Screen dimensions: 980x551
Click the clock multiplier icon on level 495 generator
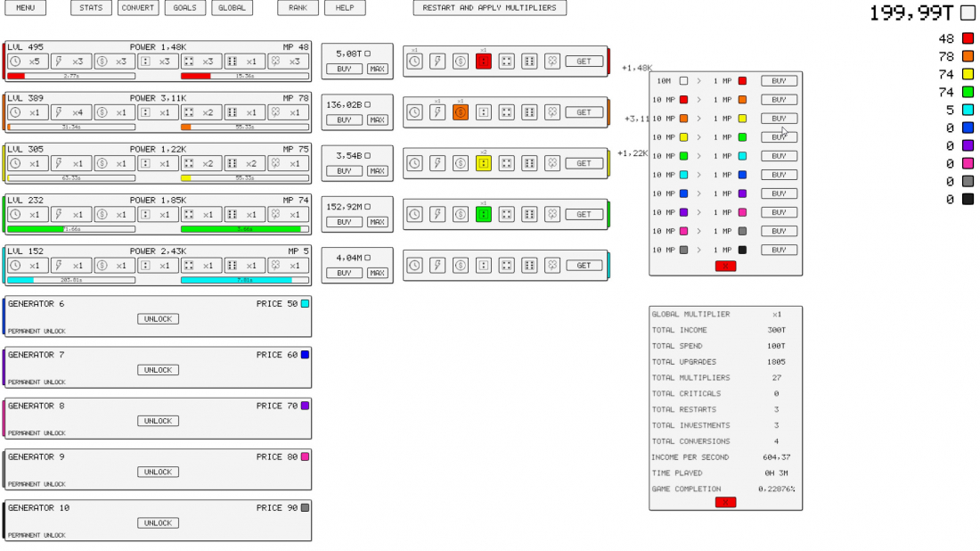(15, 62)
